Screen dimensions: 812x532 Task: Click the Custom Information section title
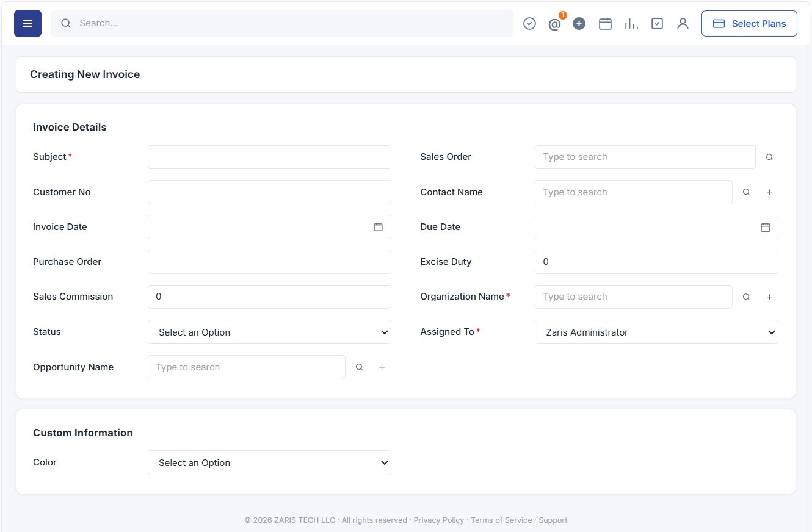tap(82, 433)
